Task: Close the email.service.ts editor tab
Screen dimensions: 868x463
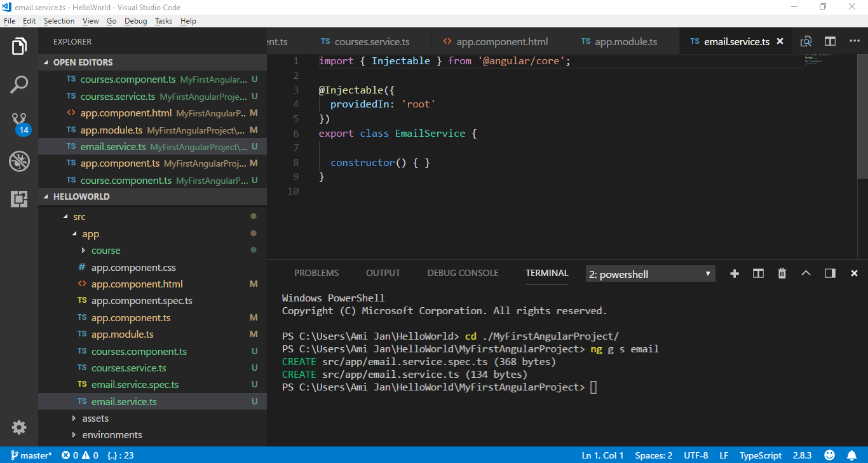Action: click(780, 41)
